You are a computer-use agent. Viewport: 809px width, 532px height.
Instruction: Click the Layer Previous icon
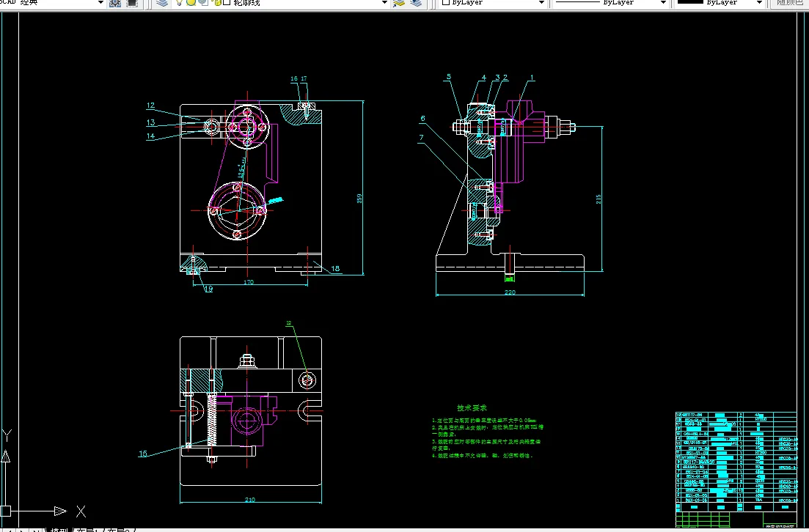pos(416,3)
